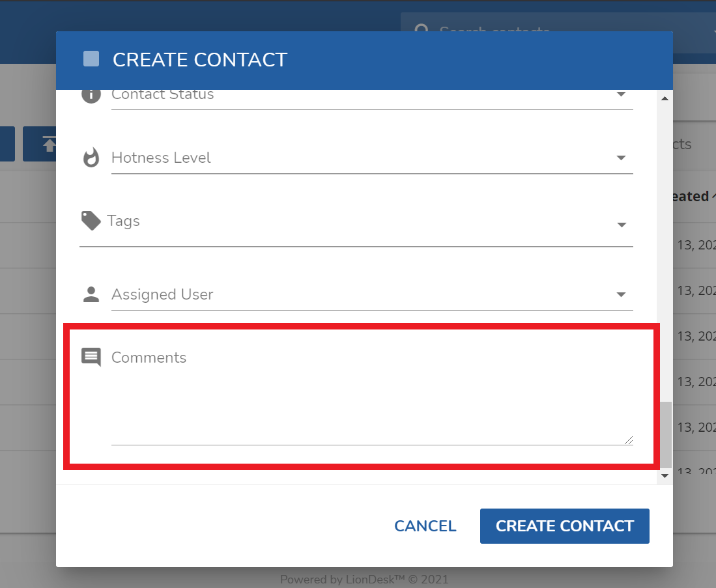
Task: Click inside the Comments text area
Action: coord(365,397)
